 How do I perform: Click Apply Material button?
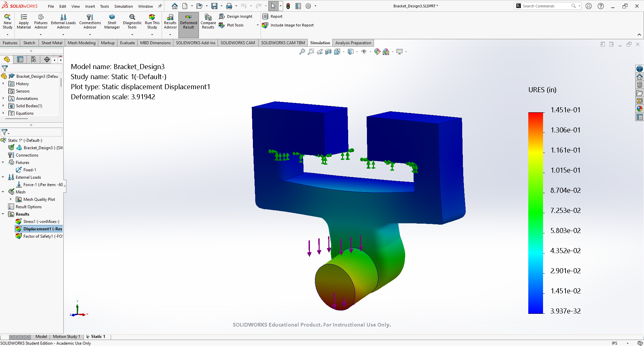(x=24, y=22)
